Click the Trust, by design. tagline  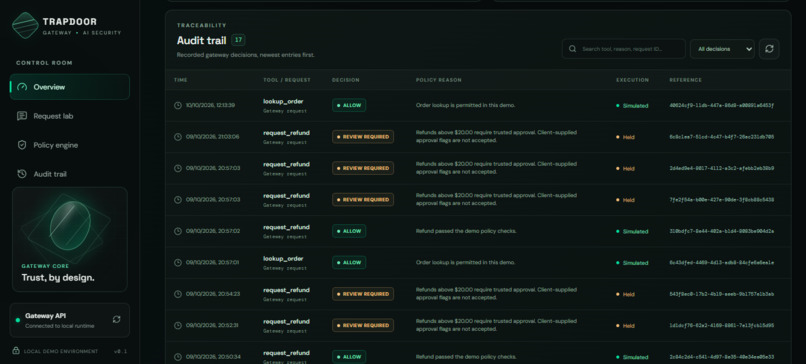[58, 278]
